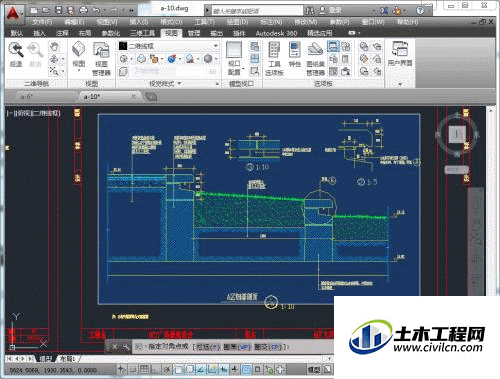The image size is (500, 379).
Task: Toggle lineweight display in status bar
Action: pos(235,369)
